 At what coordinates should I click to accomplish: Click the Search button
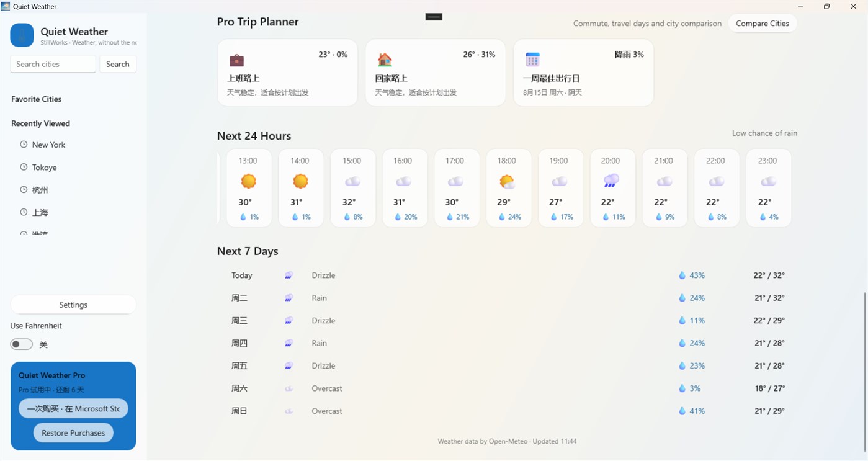click(x=118, y=64)
